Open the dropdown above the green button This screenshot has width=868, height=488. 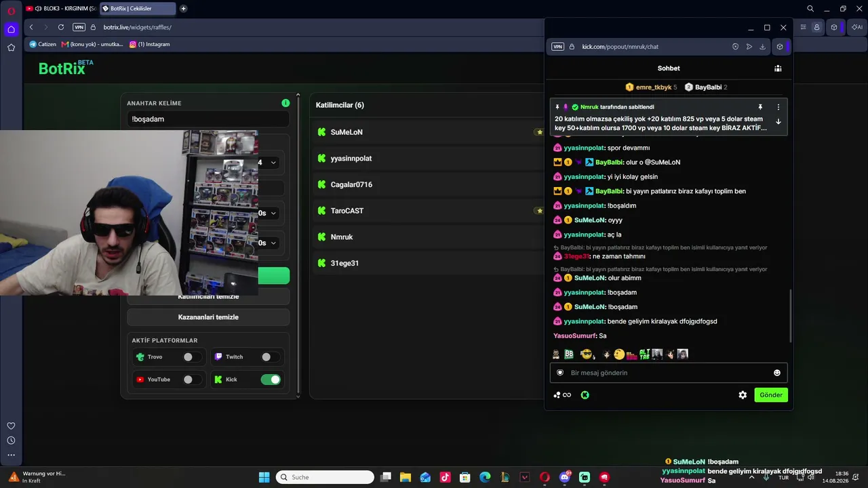[269, 243]
